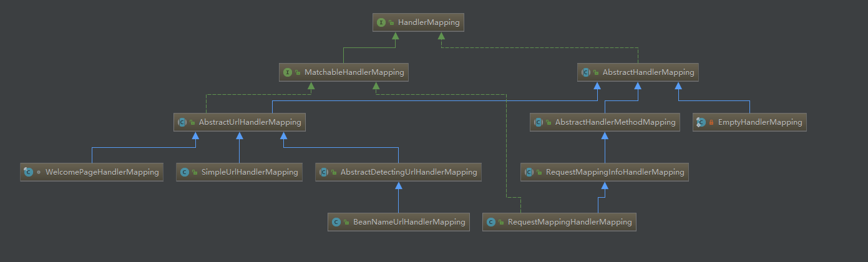Click the visibility icon next to SimpleUrlHandlerMapping
868x262 pixels.
(x=194, y=172)
